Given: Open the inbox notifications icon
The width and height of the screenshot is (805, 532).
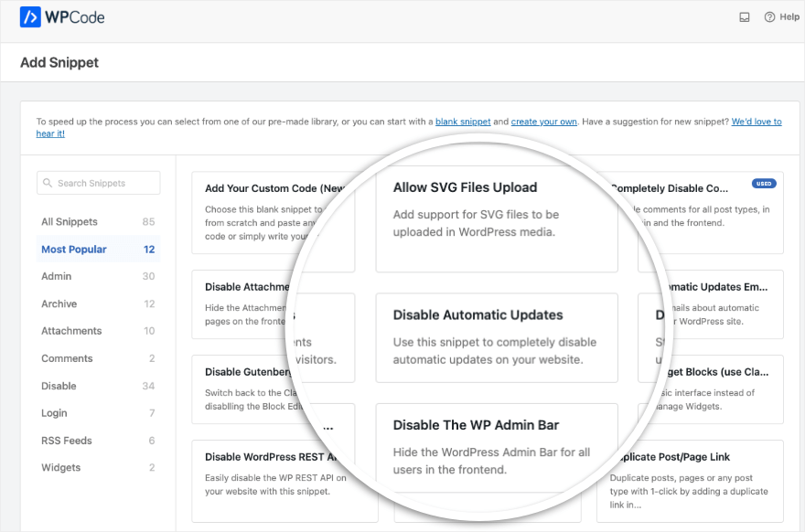Looking at the screenshot, I should click(x=745, y=17).
